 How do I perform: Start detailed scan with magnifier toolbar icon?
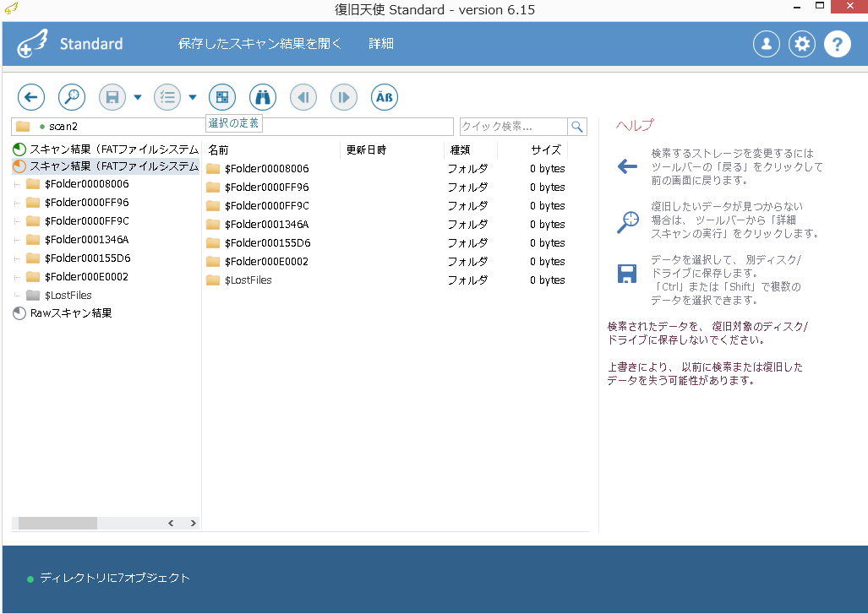coord(72,97)
